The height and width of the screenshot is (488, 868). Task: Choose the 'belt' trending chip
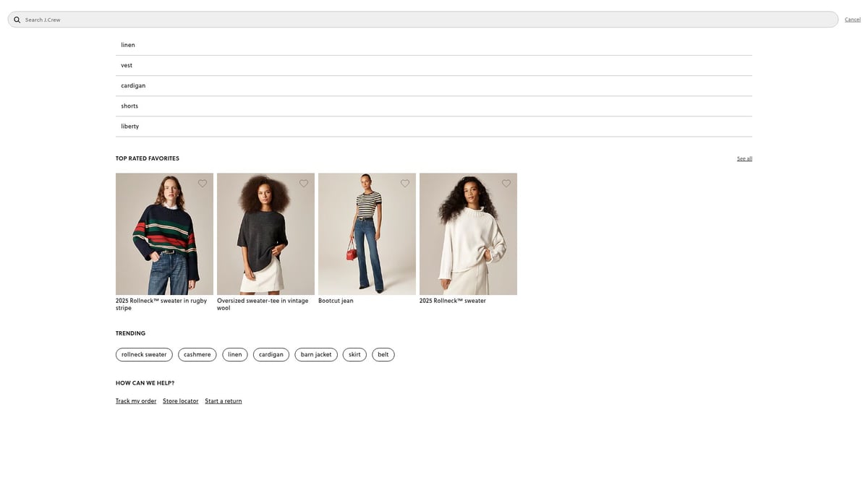pos(383,354)
